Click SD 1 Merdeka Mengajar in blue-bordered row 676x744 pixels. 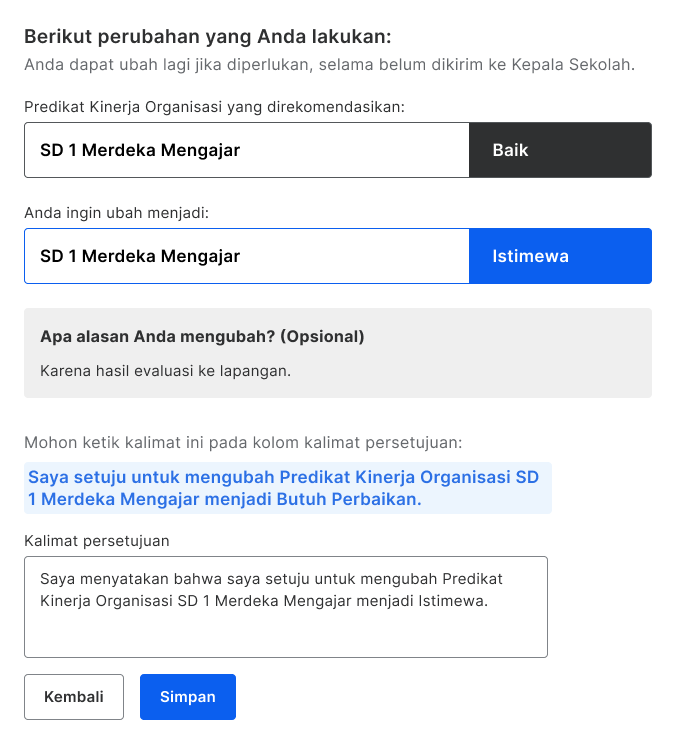click(140, 256)
